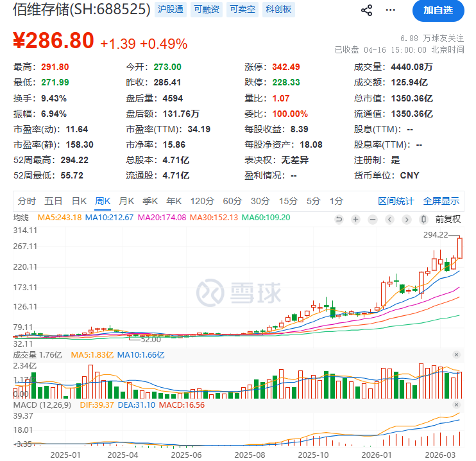Switch to 年K chart tab
The height and width of the screenshot is (461, 476).
(174, 201)
